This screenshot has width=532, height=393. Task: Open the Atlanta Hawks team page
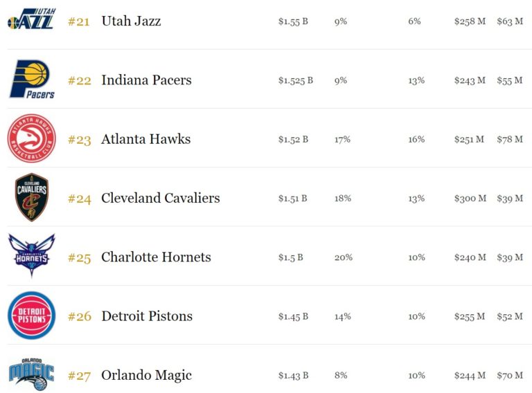click(145, 140)
